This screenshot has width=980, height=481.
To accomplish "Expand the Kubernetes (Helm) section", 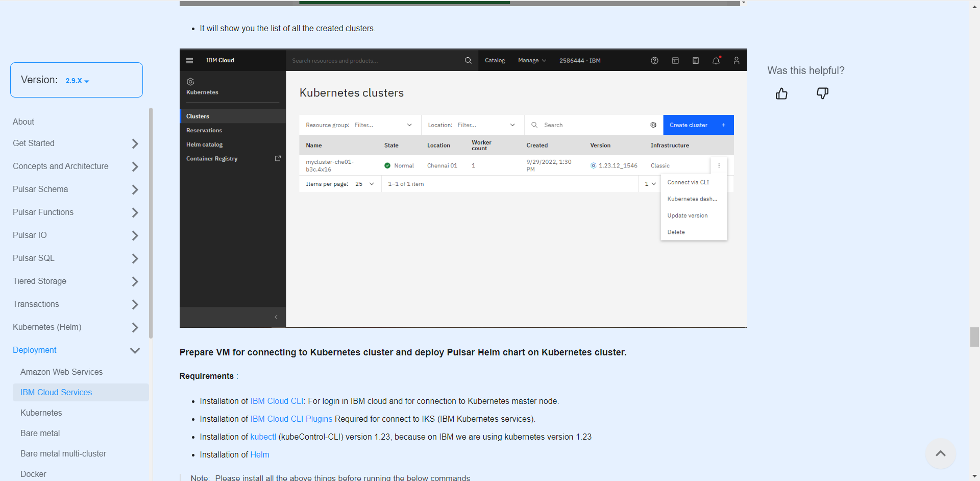I will pos(135,327).
